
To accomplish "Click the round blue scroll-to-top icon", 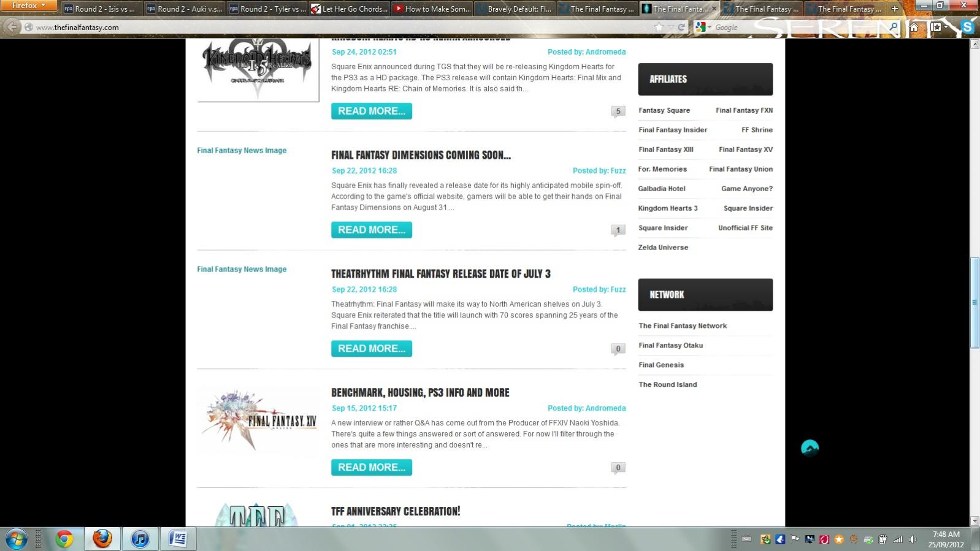I will pos(810,448).
